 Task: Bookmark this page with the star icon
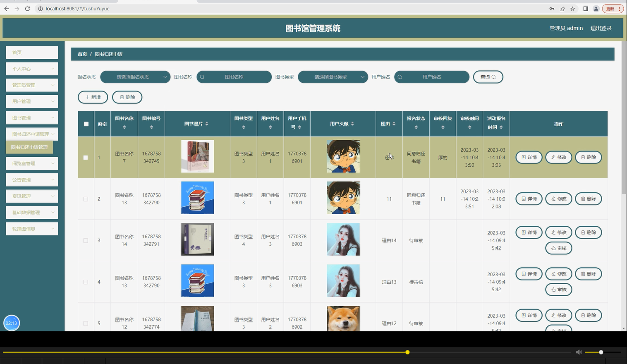[573, 9]
